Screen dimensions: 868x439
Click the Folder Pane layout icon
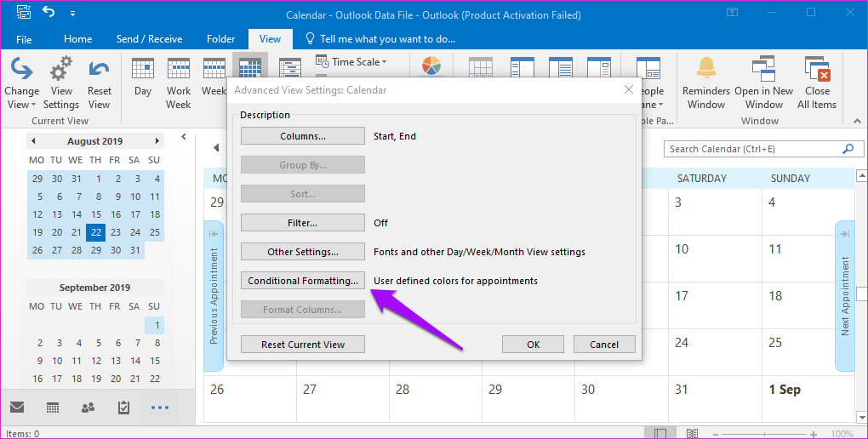tap(522, 67)
